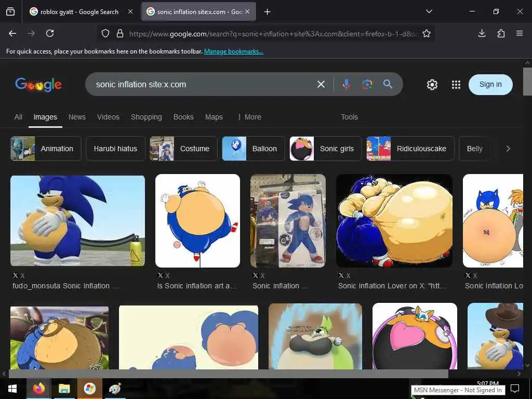Viewport: 532px width, 399px height.
Task: Click the Sign in button
Action: pos(490,85)
